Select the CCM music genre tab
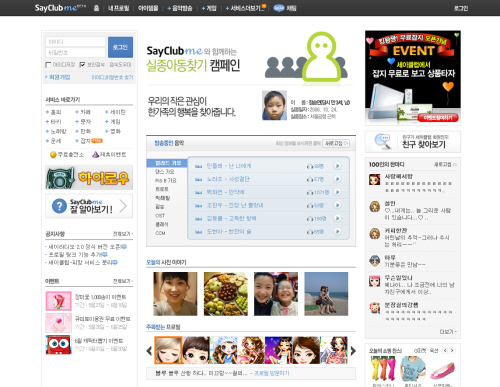Viewport: 500px width, 387px height. [x=160, y=233]
